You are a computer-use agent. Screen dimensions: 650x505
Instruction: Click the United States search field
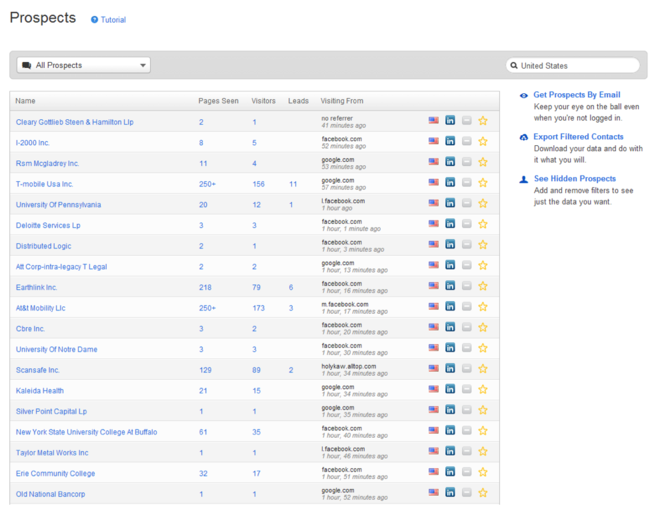coord(573,65)
